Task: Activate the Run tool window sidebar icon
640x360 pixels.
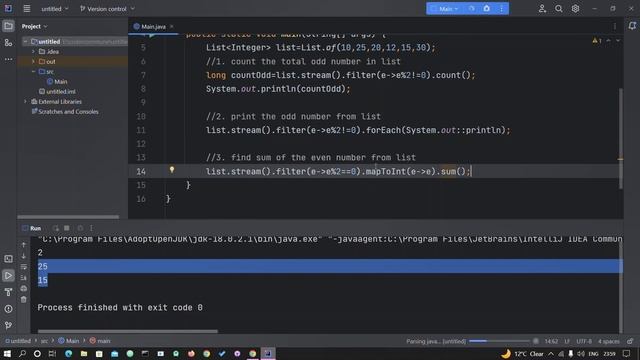Action: click(x=8, y=276)
